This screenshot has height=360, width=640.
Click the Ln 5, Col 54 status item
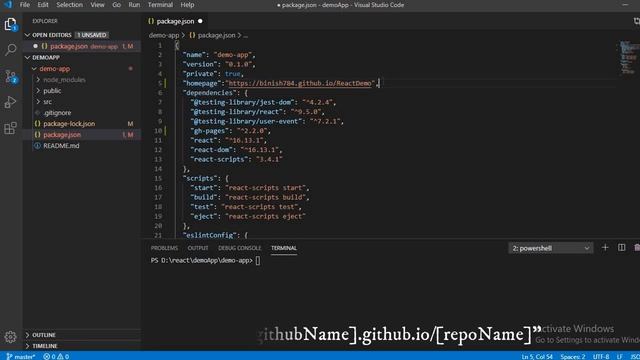pyautogui.click(x=537, y=356)
